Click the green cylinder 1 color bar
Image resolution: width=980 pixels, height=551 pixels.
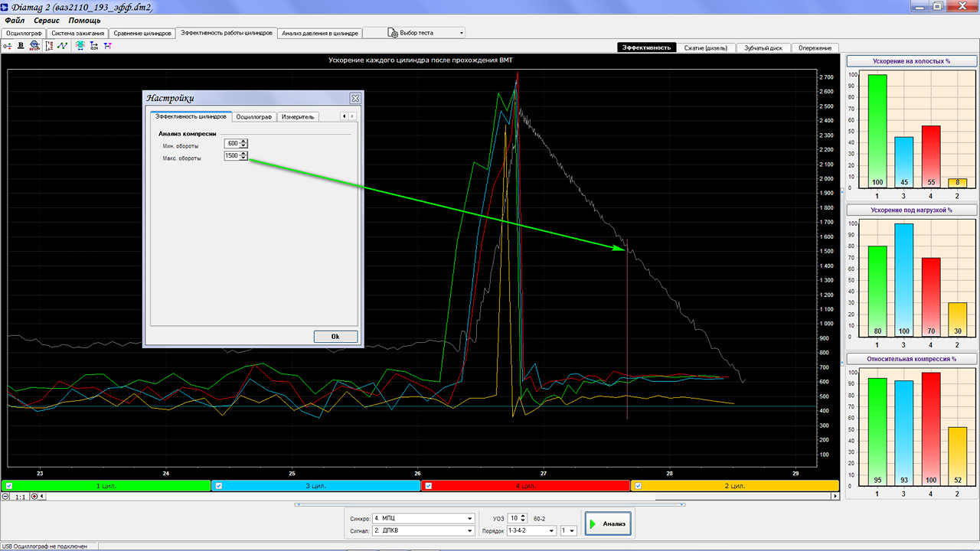click(x=106, y=486)
